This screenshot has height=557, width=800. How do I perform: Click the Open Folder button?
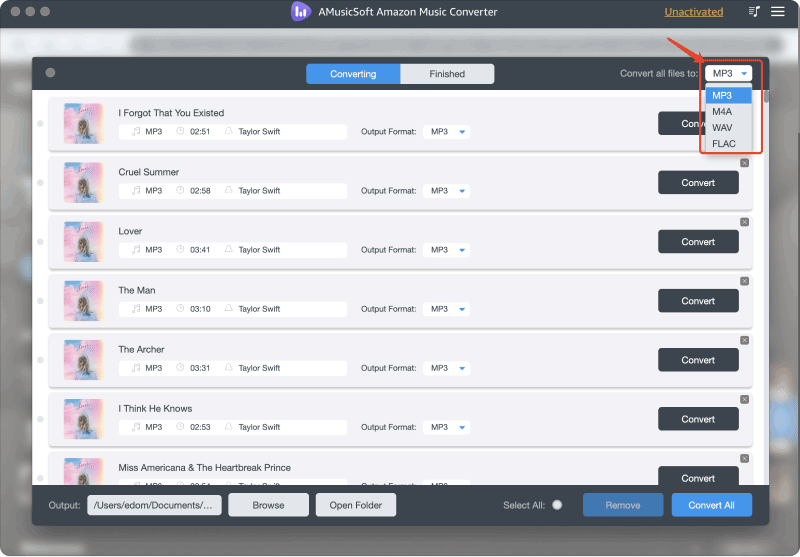pyautogui.click(x=356, y=505)
